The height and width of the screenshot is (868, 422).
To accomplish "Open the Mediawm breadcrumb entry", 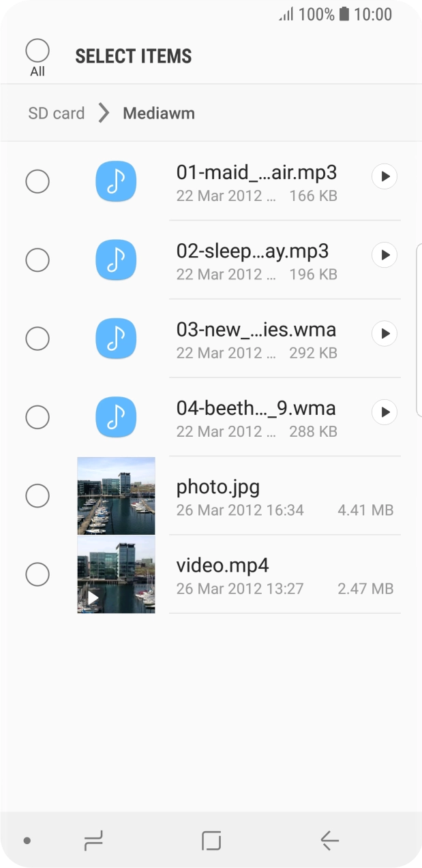I will 159,112.
